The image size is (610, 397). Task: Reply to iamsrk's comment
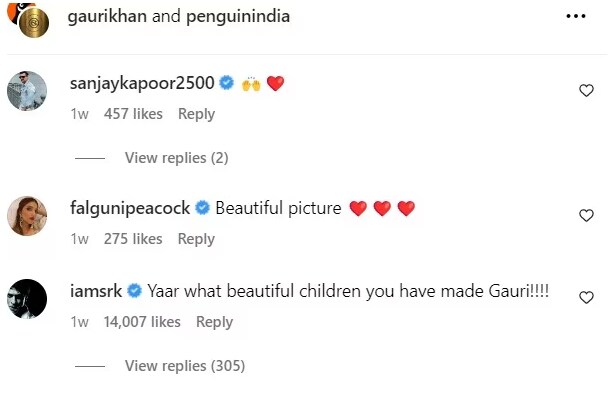[214, 322]
